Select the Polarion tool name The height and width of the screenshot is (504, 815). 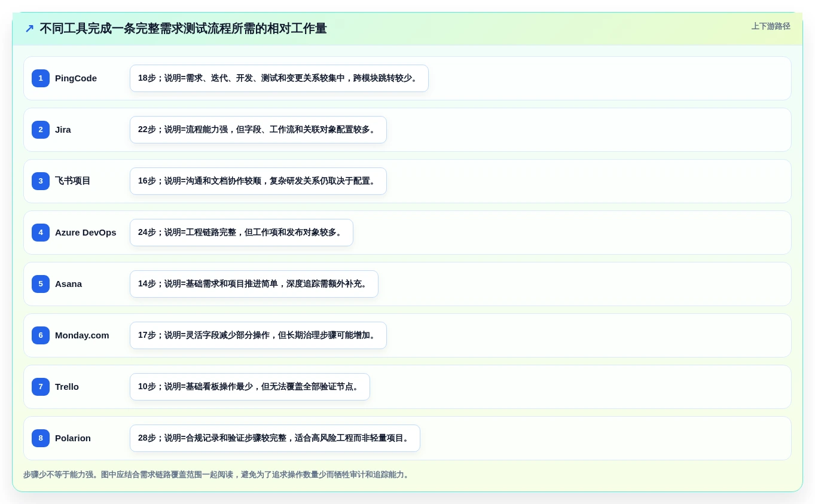point(73,438)
